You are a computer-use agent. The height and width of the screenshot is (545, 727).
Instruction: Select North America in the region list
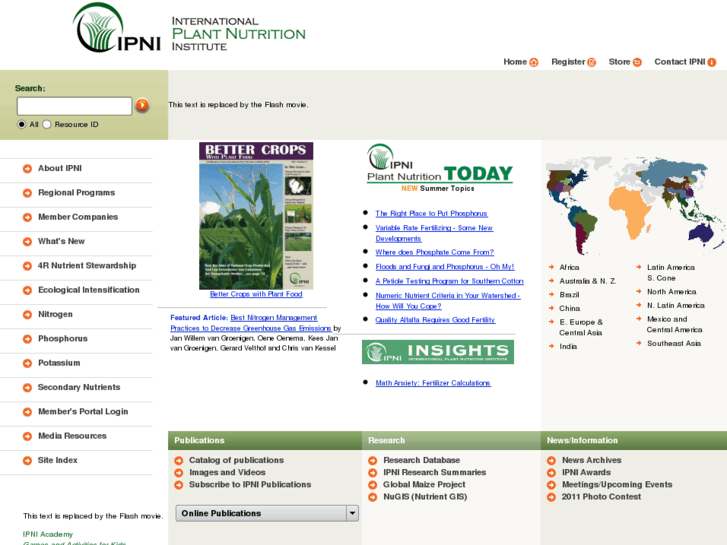click(x=671, y=292)
